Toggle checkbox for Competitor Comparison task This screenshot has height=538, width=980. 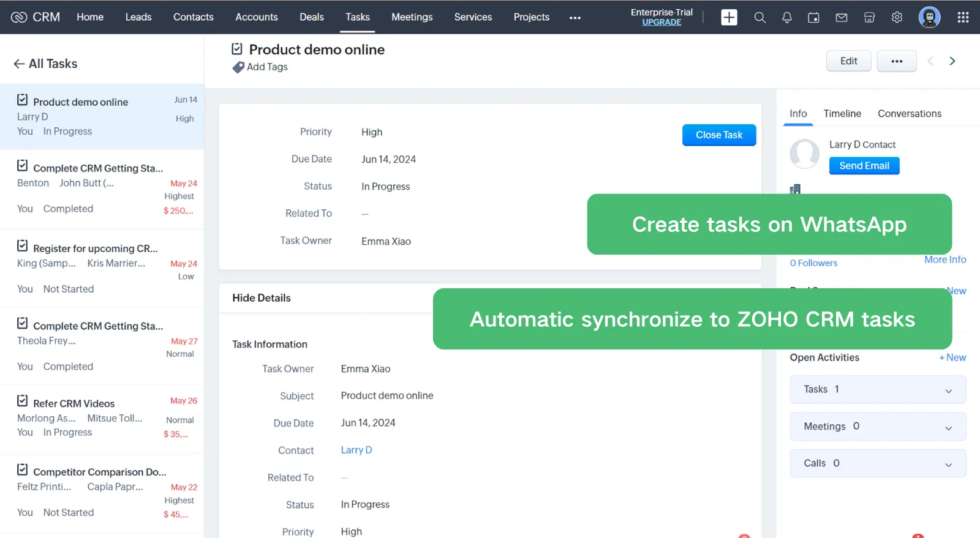click(x=23, y=469)
